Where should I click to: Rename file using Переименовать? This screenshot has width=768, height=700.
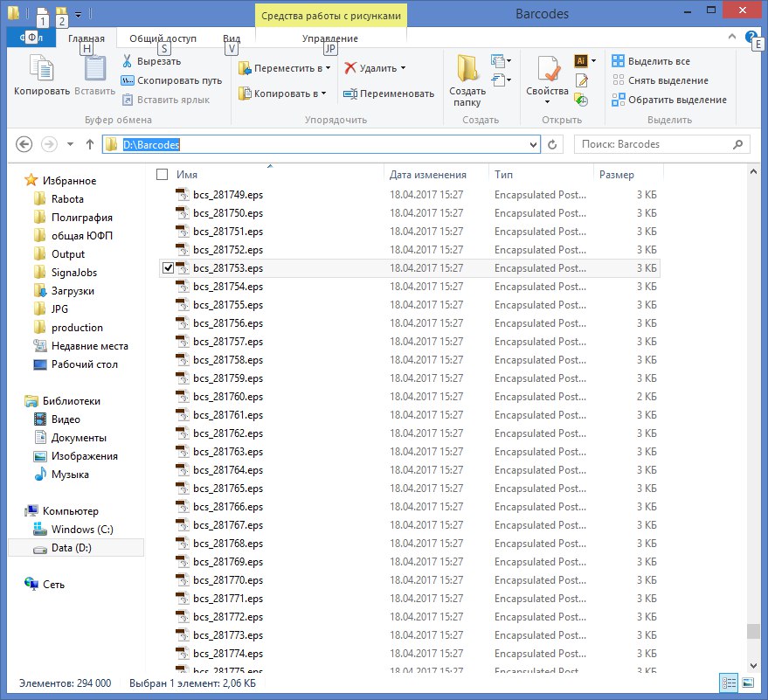(389, 94)
